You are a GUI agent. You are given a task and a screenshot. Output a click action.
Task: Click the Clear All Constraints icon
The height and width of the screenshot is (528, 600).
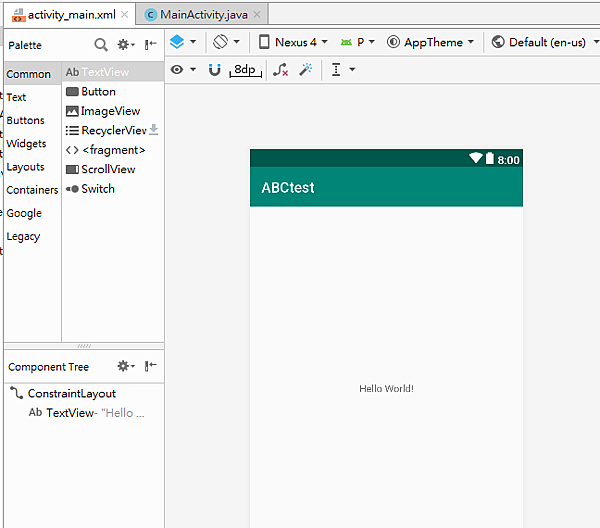click(x=281, y=70)
